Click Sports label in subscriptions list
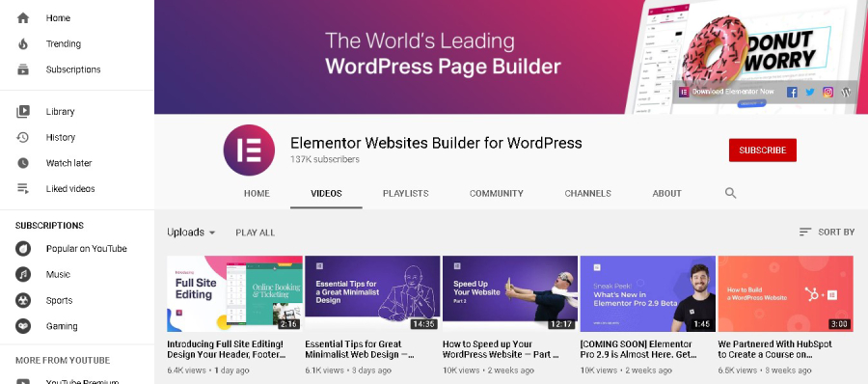This screenshot has width=868, height=384. pos(59,300)
